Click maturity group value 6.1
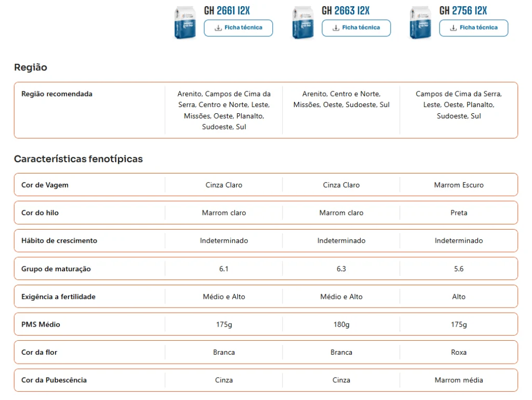Screen dimensions: 532x400 tap(223, 269)
